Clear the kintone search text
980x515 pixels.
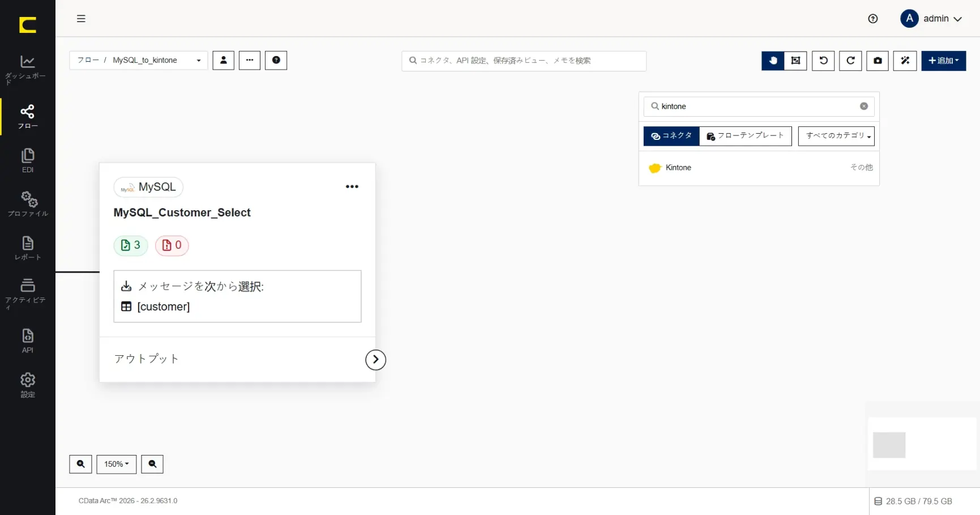point(864,107)
